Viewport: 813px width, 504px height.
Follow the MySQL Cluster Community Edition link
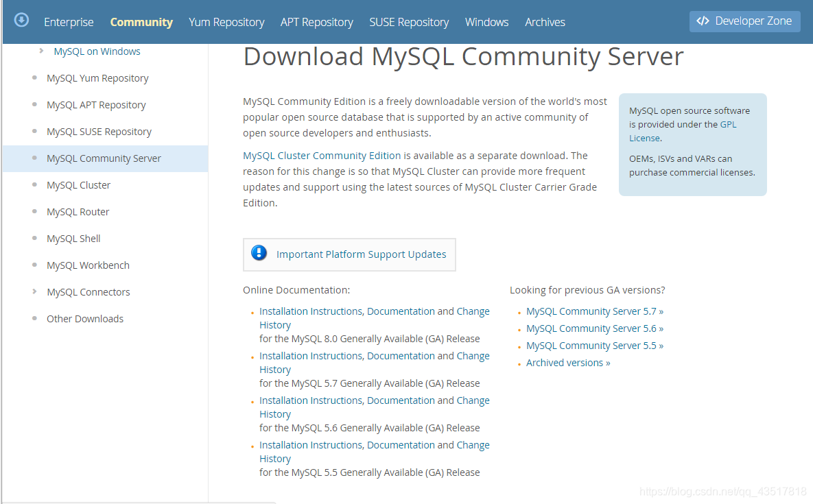pos(322,156)
